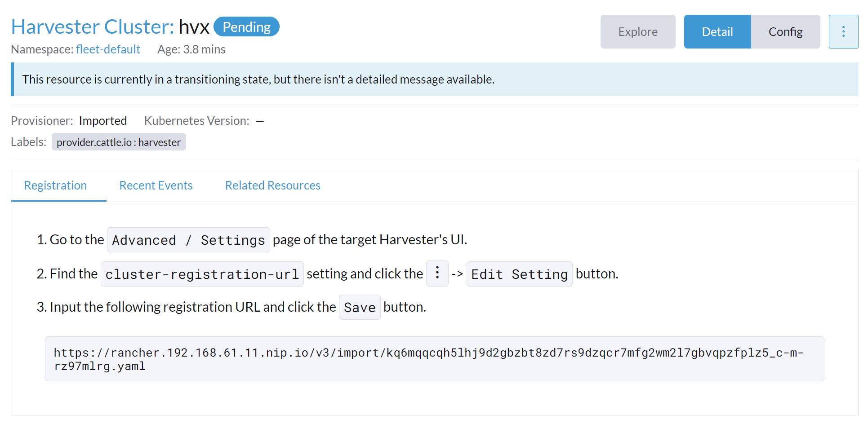
Task: Open the Related Resources tab
Action: (x=273, y=185)
